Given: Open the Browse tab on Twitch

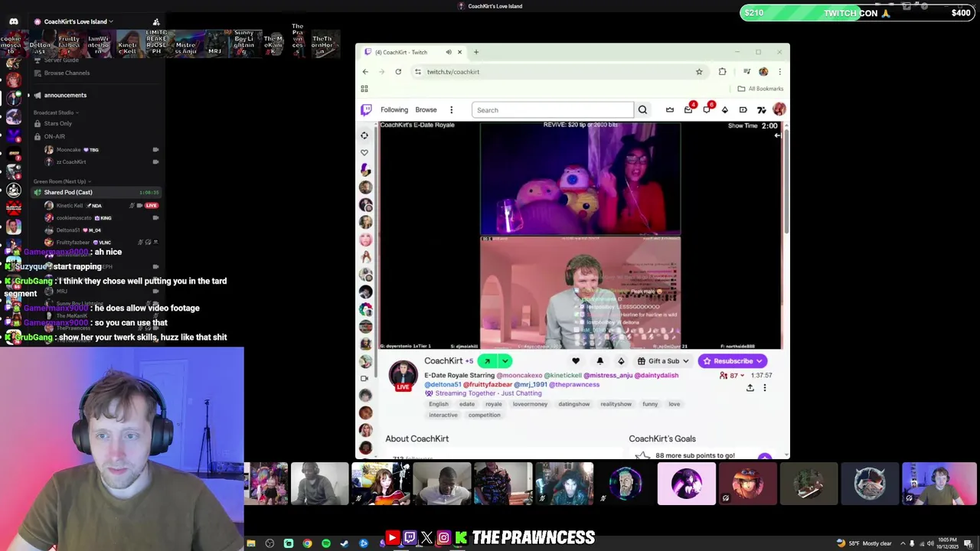Looking at the screenshot, I should 426,109.
